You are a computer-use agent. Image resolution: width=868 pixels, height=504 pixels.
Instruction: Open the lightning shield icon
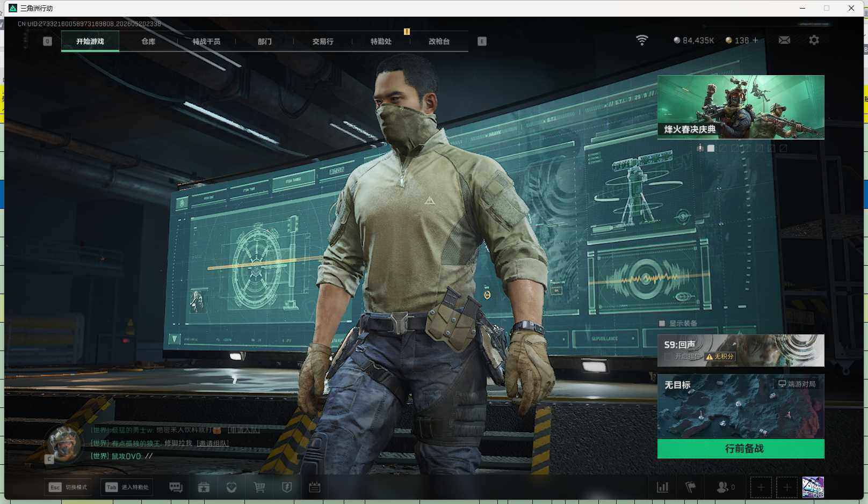[x=287, y=487]
